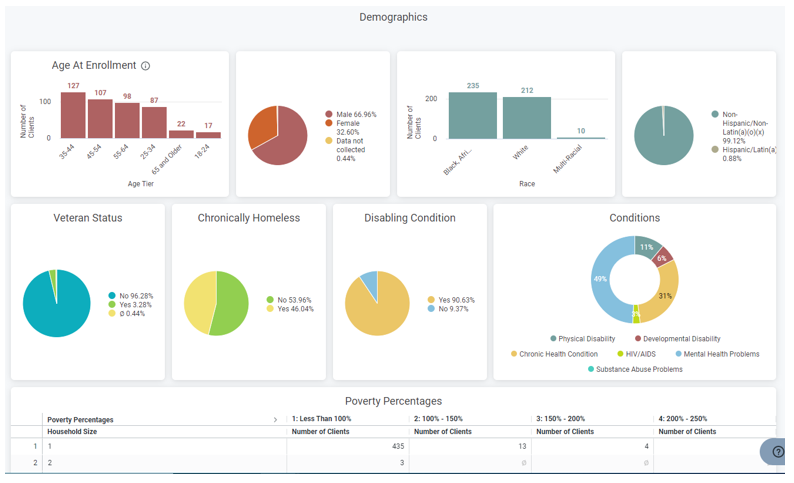
Task: Click the Chronically Homeless tile title
Action: [249, 218]
